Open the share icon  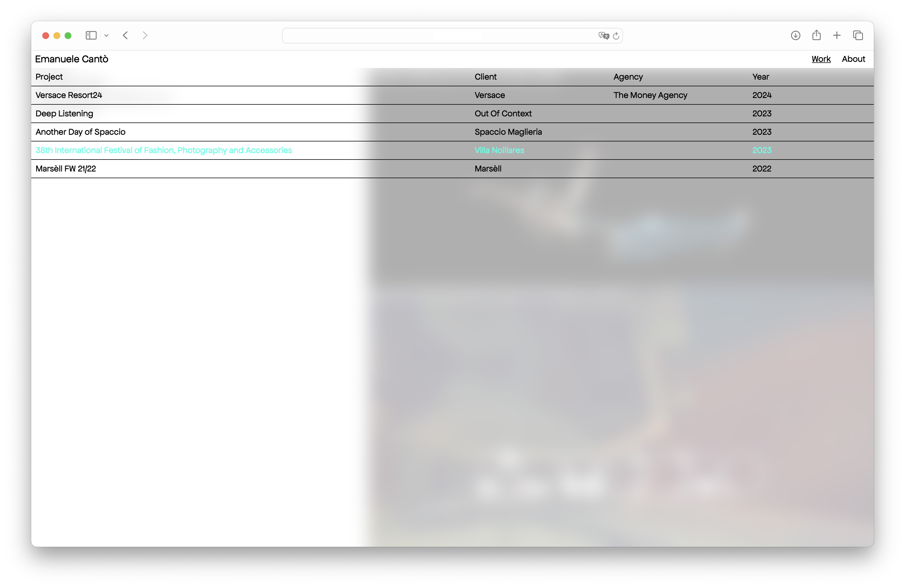pyautogui.click(x=816, y=35)
